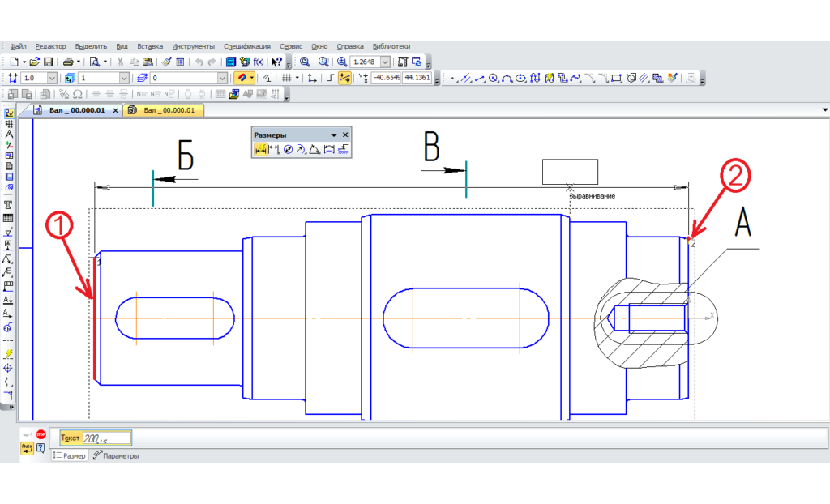
Task: Switch to second Вал _00.000.01 document tab
Action: click(165, 110)
